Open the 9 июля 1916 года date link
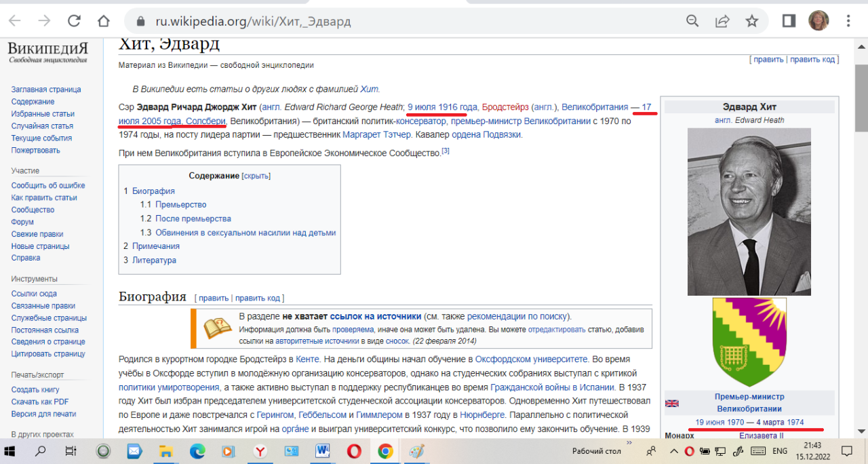The image size is (868, 464). (442, 107)
